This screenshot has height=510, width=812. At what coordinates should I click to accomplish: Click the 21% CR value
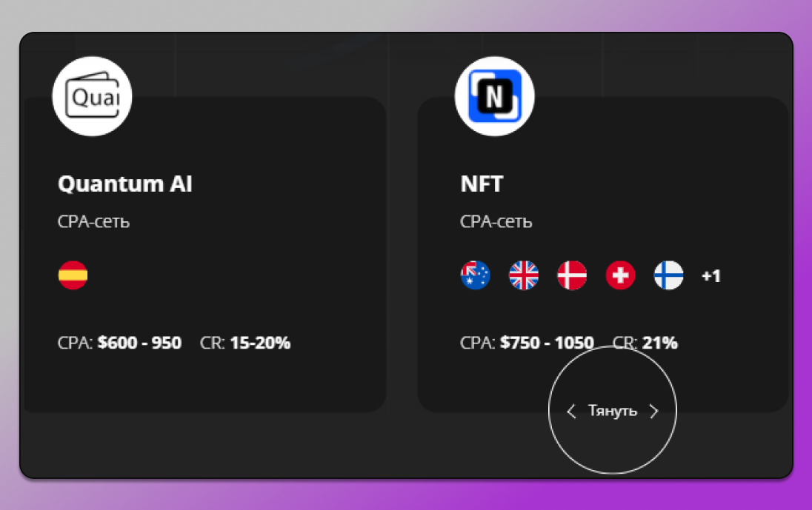coord(659,343)
